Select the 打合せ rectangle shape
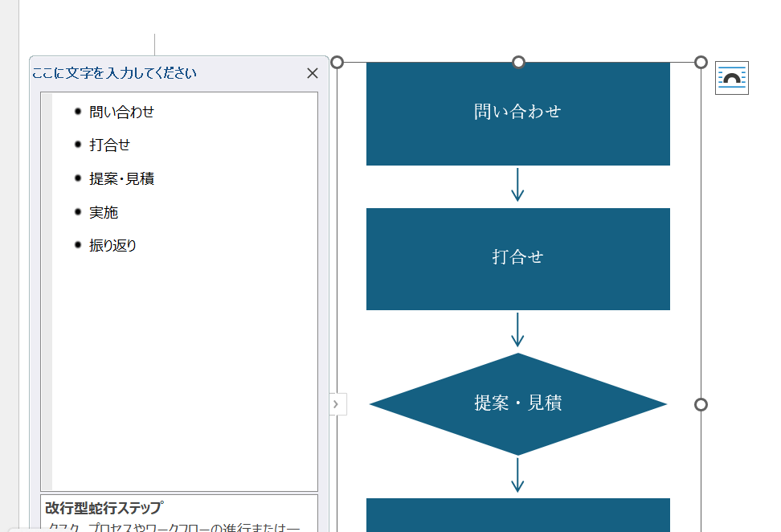Image resolution: width=781 pixels, height=532 pixels. (x=518, y=259)
